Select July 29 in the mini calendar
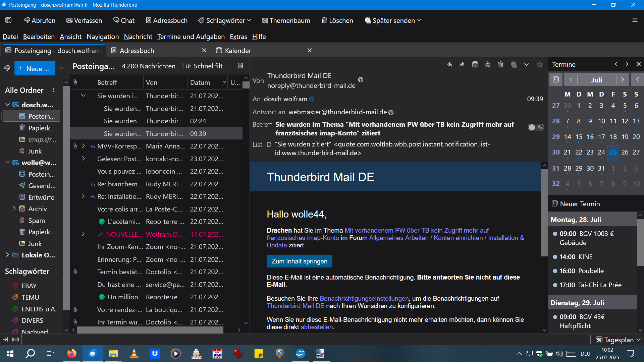 [x=579, y=168]
